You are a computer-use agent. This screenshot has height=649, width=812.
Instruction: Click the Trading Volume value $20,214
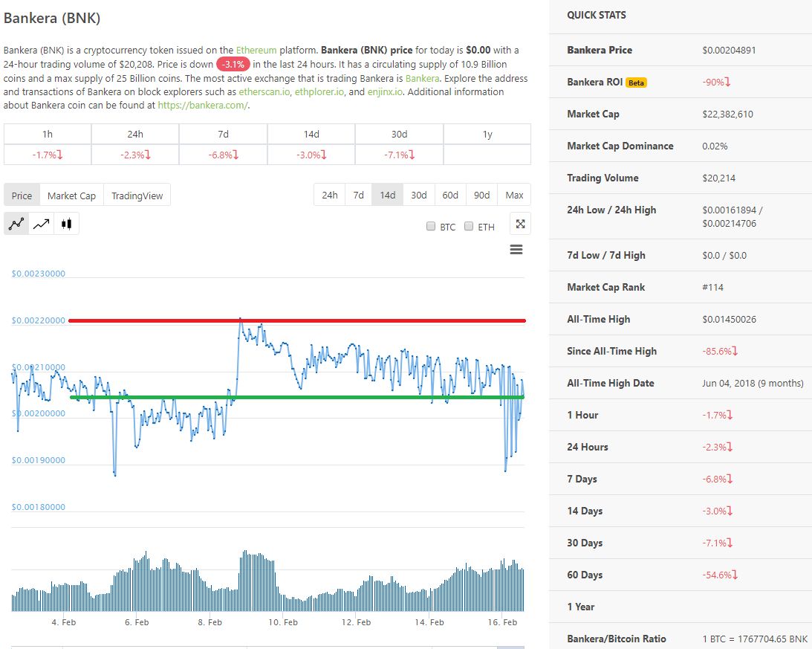719,178
